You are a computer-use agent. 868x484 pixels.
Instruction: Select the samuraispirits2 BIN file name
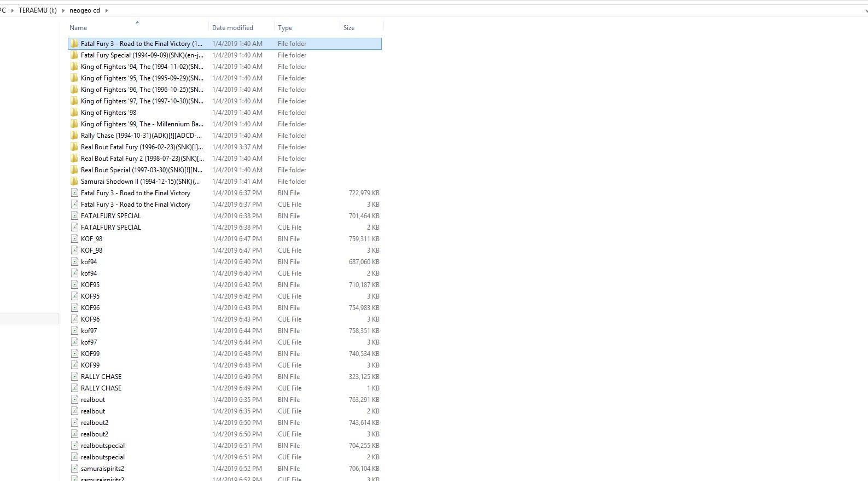tap(102, 469)
